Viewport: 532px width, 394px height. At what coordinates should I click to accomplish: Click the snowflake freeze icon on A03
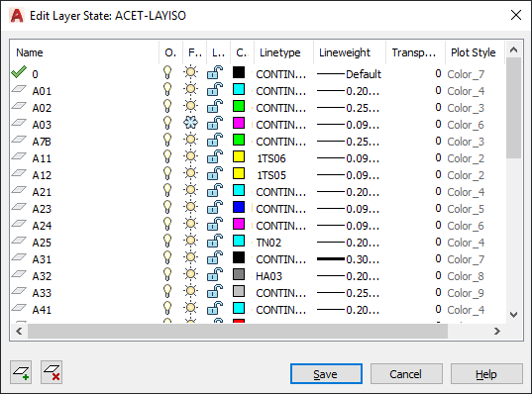pyautogui.click(x=190, y=123)
